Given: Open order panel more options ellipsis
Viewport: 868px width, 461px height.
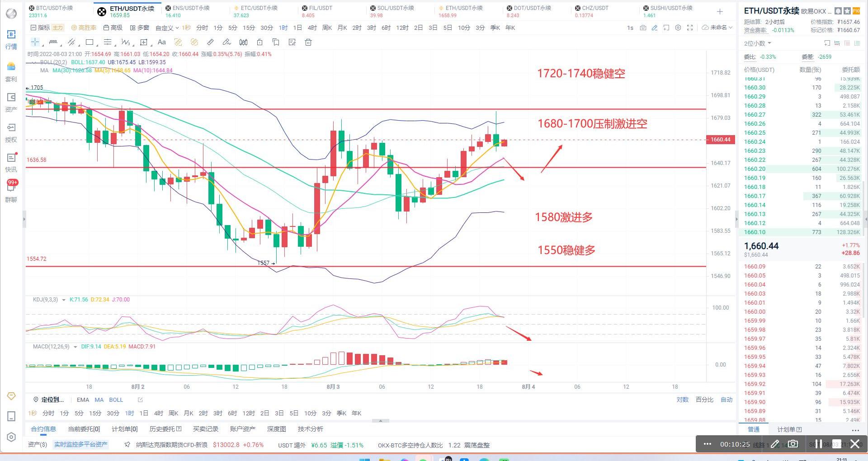Looking at the screenshot, I should (x=855, y=430).
